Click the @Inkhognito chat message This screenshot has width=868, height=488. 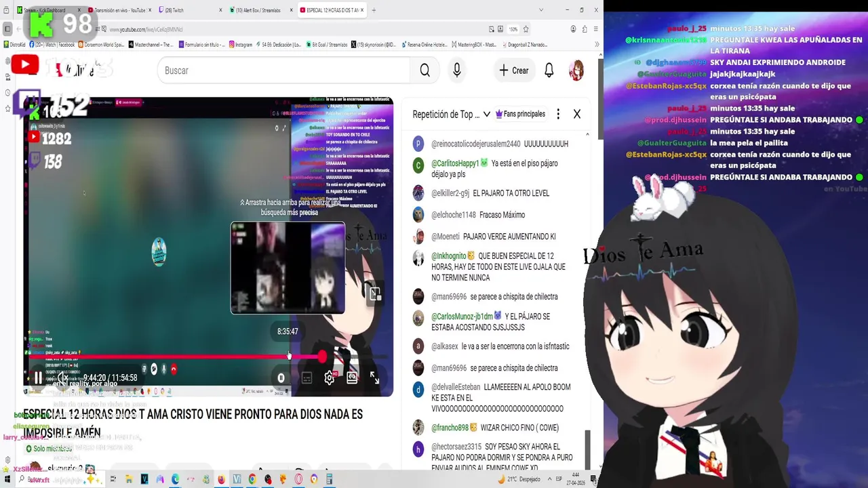click(498, 267)
